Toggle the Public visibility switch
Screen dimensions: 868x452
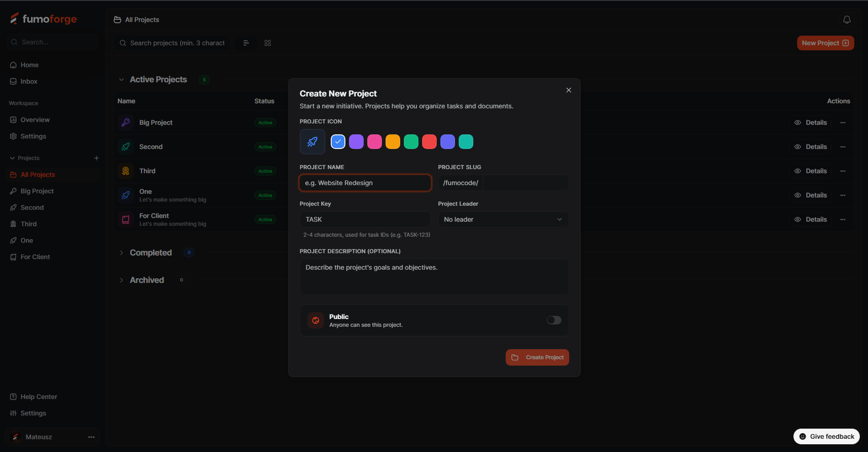click(x=554, y=320)
